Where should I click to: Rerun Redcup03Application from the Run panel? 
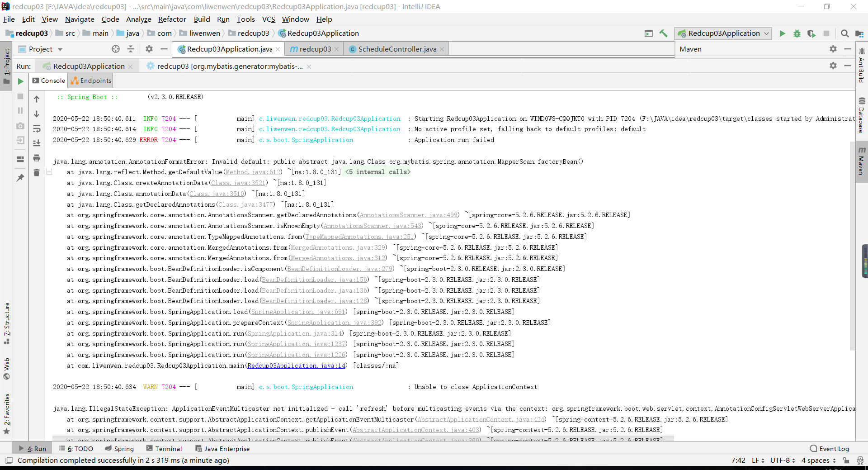click(20, 81)
